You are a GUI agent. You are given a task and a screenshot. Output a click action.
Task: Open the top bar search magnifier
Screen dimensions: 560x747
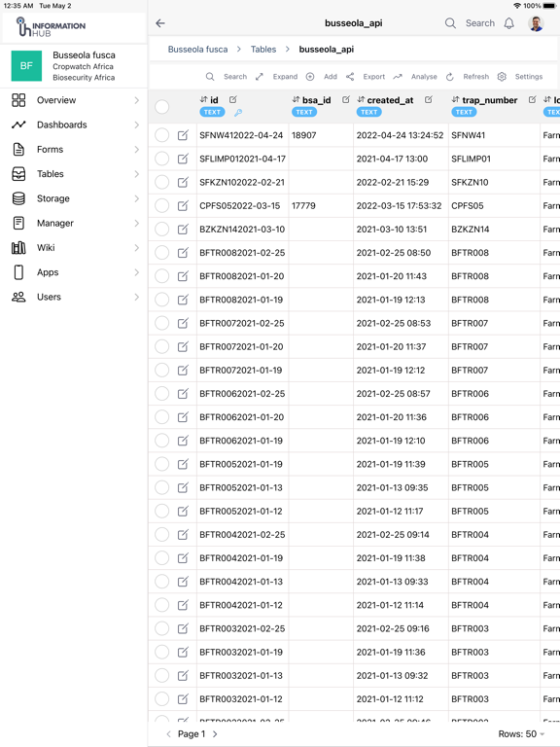pos(450,23)
